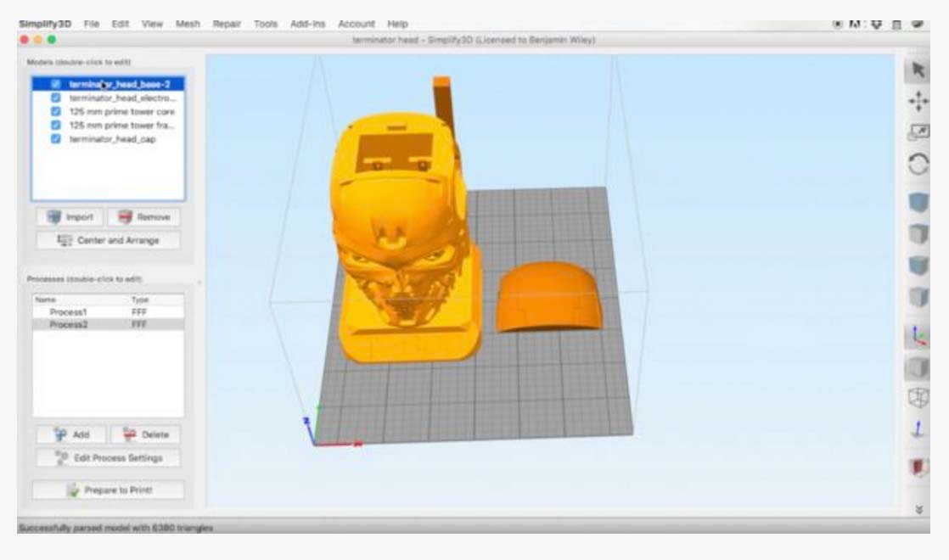Viewport: 949px width, 560px height.
Task: Switch to the side view cube
Action: 918,297
